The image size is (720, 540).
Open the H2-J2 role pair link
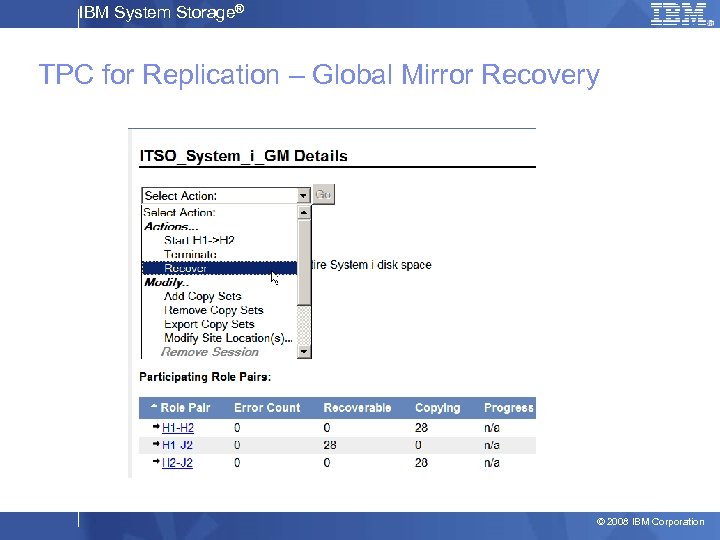coord(177,462)
